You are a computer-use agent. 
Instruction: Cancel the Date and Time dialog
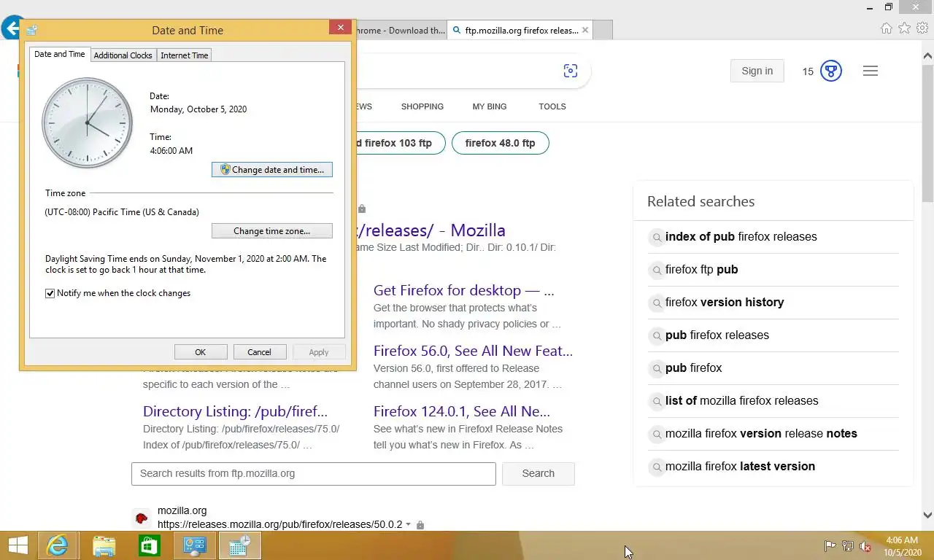[x=260, y=351]
